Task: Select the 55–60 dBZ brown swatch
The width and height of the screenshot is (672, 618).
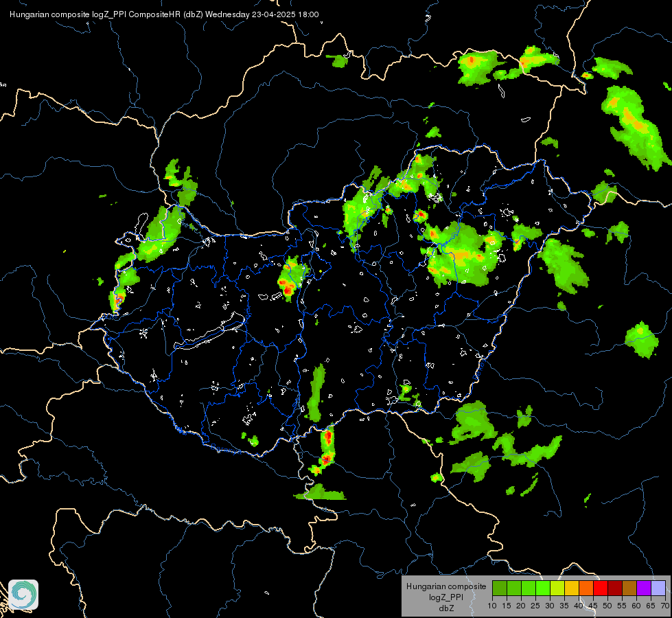Action: 629,588
